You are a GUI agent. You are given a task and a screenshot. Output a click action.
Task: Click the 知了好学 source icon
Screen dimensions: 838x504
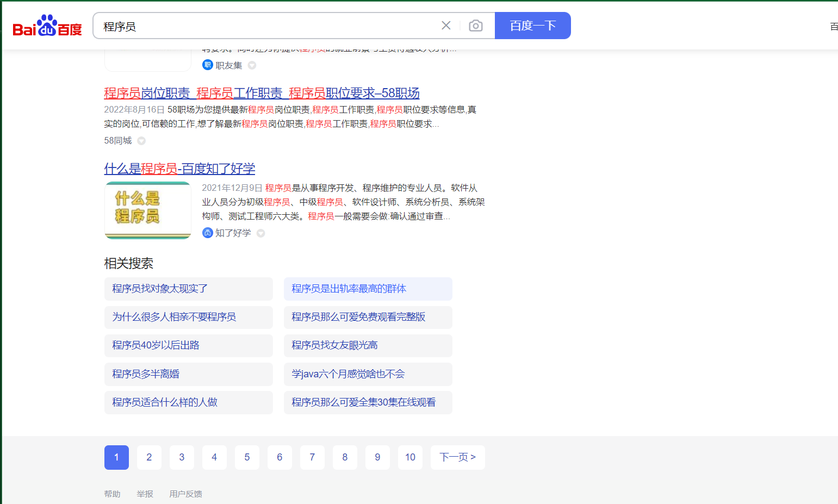pos(207,233)
